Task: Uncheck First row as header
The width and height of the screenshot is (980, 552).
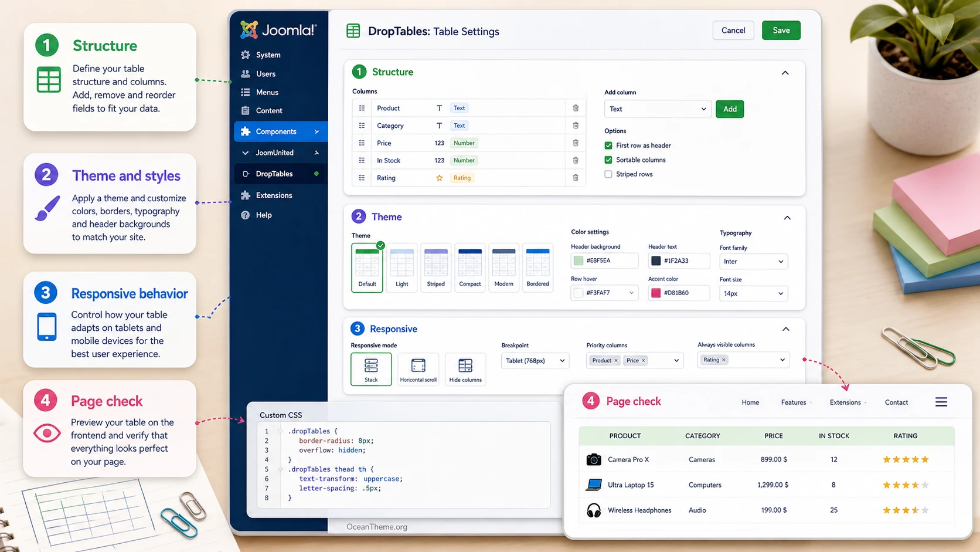Action: 608,145
